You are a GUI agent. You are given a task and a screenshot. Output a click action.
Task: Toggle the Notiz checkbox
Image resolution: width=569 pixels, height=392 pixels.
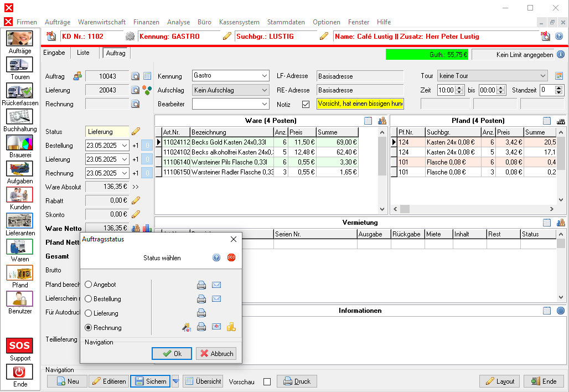pos(306,104)
